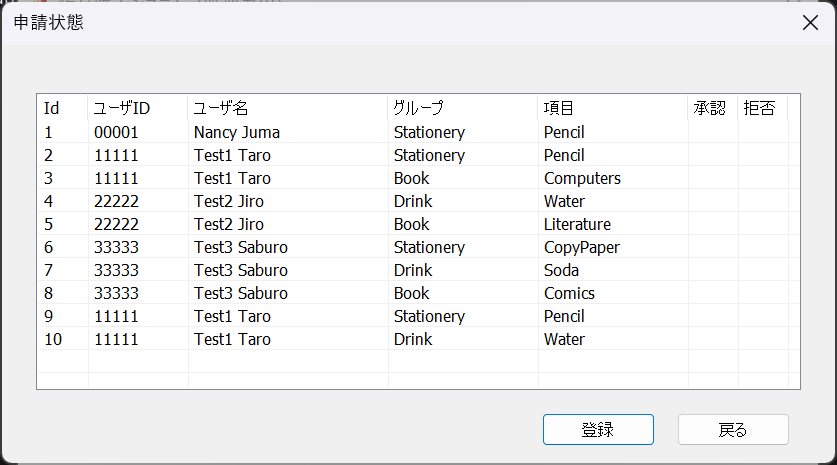
Task: Select row Id 4 Test2 Jiro
Action: pos(229,201)
